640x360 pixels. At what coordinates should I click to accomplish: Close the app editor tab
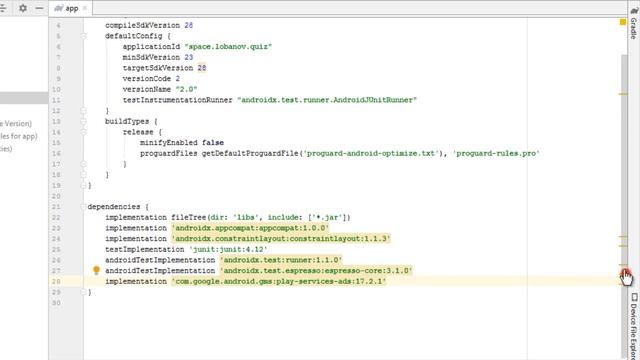tap(85, 8)
